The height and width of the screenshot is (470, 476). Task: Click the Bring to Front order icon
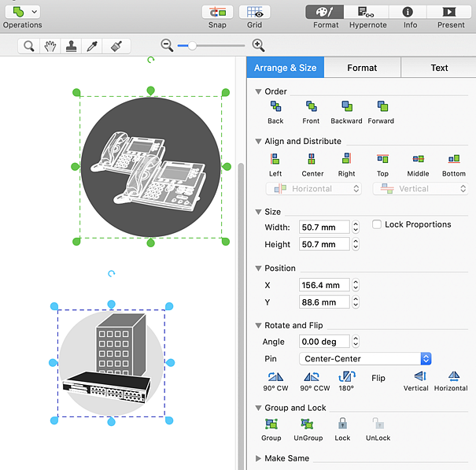[311, 107]
